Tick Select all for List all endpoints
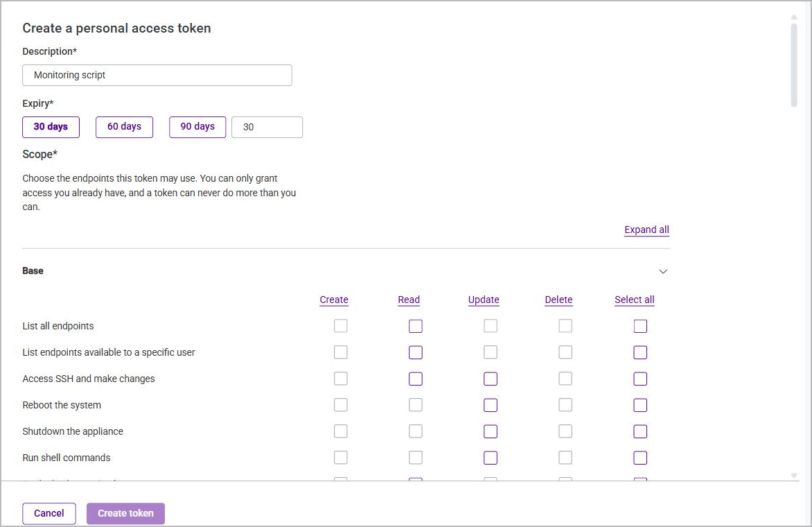The width and height of the screenshot is (812, 527). pos(640,326)
